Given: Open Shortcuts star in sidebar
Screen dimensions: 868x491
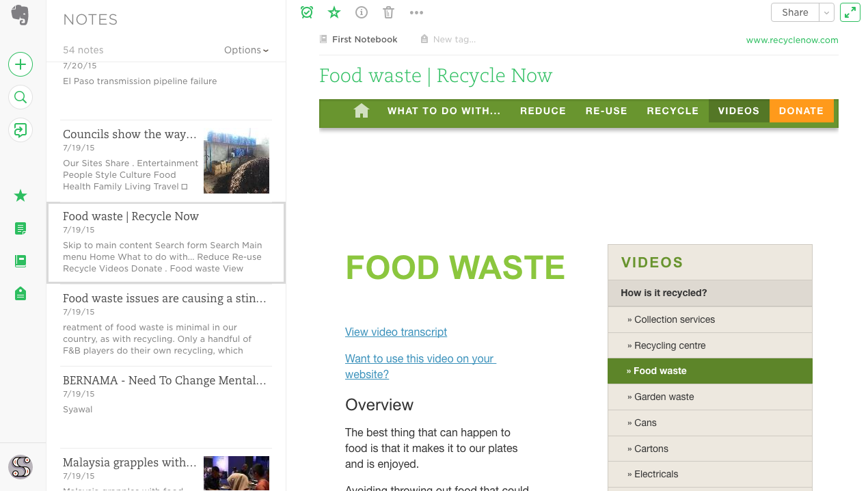Looking at the screenshot, I should click(21, 196).
